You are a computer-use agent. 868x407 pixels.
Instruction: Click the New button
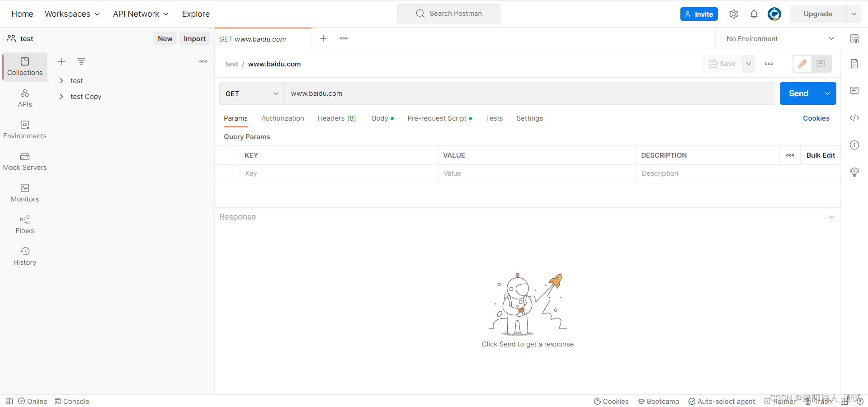[x=165, y=39]
